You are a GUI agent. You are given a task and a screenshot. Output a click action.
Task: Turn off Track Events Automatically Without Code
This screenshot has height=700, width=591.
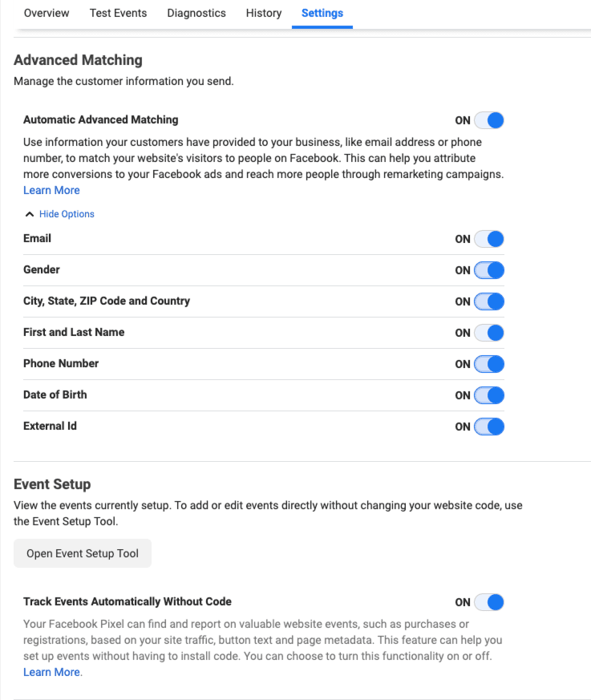(489, 602)
